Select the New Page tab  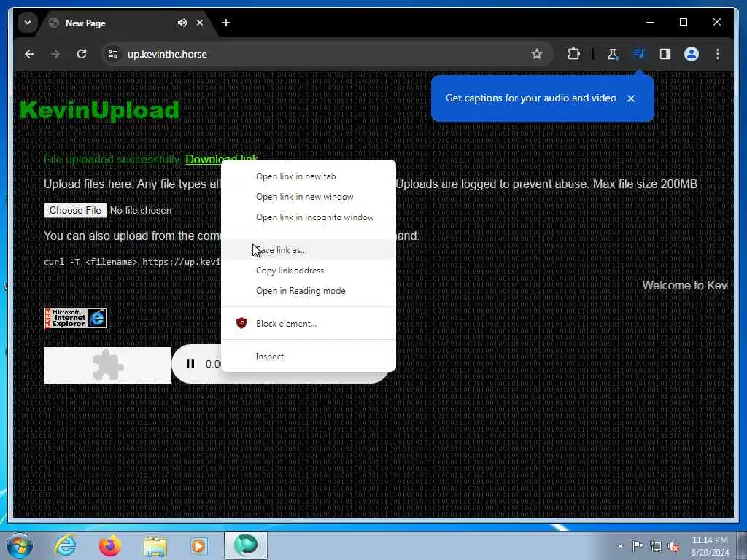[x=128, y=23]
